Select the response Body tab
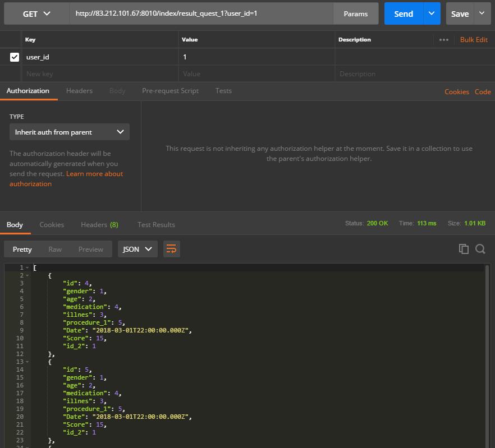The image size is (495, 448). tap(15, 225)
